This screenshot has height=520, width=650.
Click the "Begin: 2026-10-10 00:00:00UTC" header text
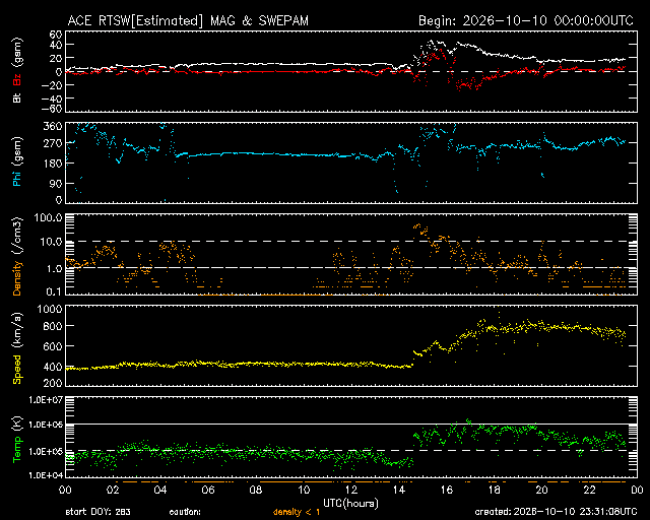526,21
